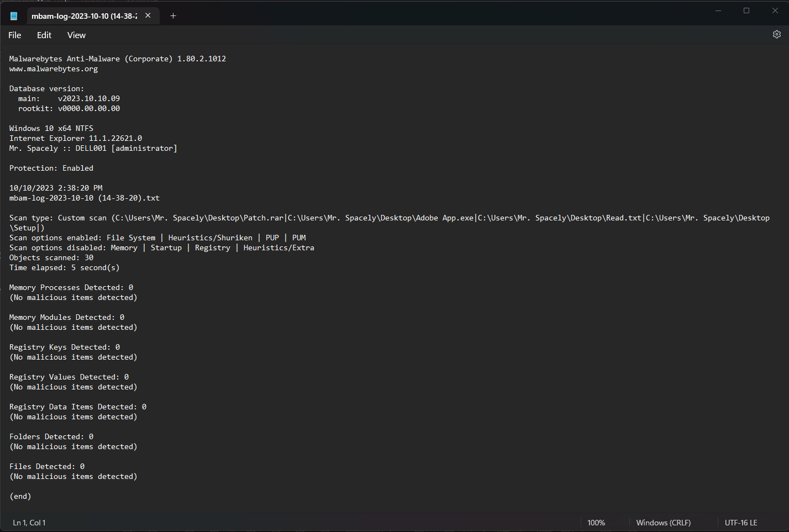Click the 'Time elapsed: 5 second(s)' line
Image resolution: width=789 pixels, height=532 pixels.
tap(65, 267)
